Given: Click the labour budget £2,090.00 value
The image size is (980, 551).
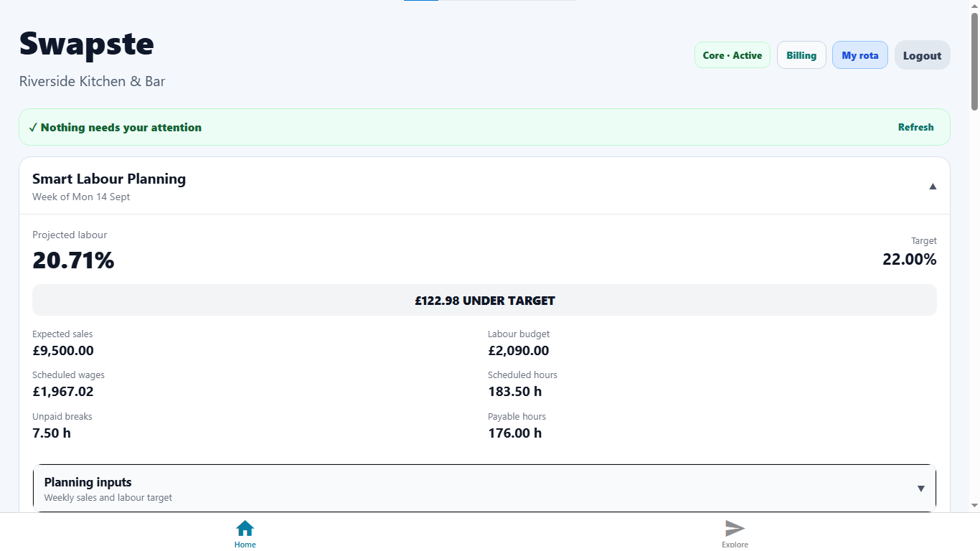Looking at the screenshot, I should 518,350.
